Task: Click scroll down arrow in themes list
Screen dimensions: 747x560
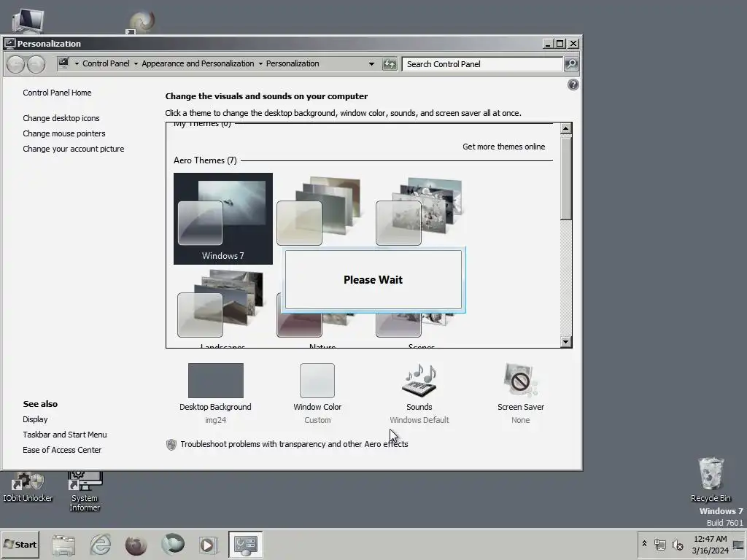Action: click(566, 341)
